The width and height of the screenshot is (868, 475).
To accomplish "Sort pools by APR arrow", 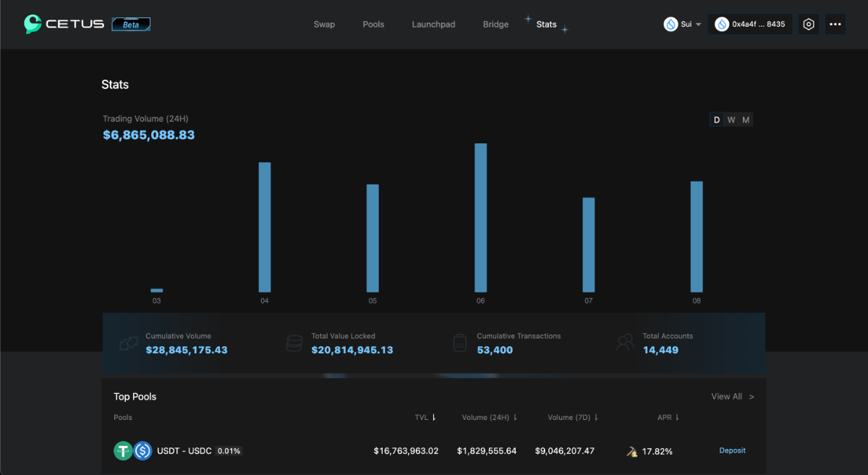I will pos(677,417).
